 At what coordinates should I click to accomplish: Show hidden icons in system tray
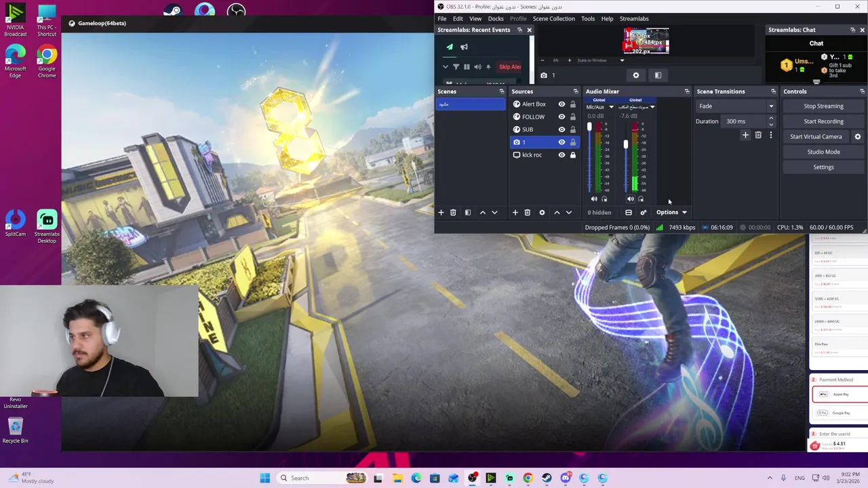click(770, 478)
